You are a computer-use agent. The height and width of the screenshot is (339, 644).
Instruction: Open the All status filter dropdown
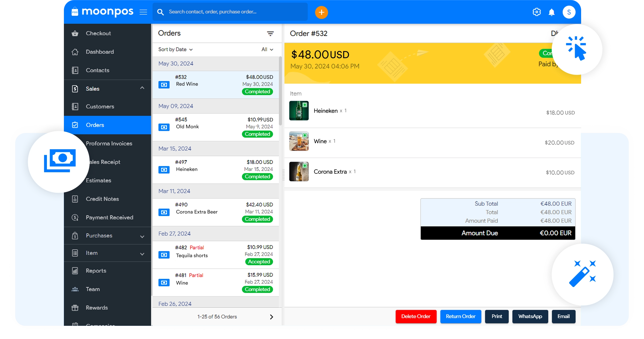click(x=267, y=49)
